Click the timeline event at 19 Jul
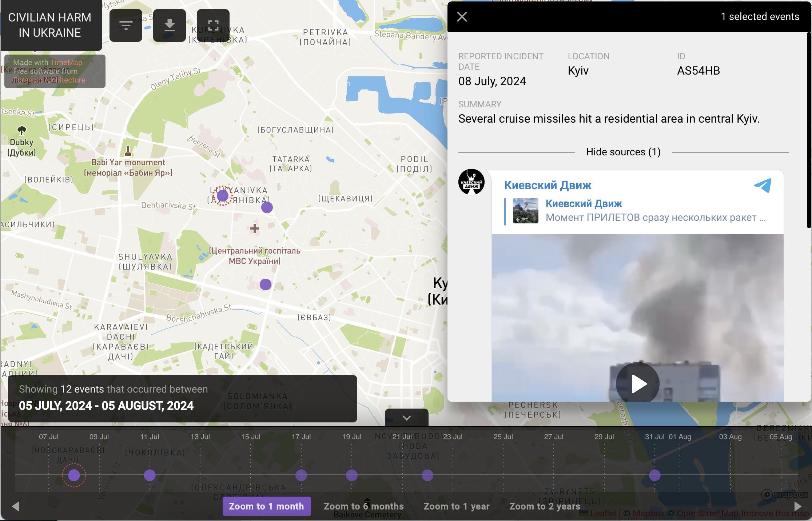Image resolution: width=812 pixels, height=521 pixels. [352, 475]
